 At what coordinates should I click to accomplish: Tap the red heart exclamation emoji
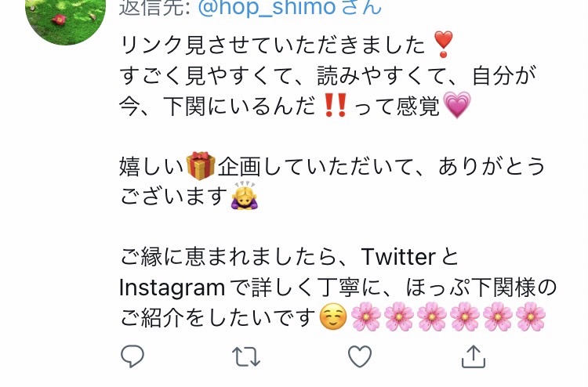point(443,44)
